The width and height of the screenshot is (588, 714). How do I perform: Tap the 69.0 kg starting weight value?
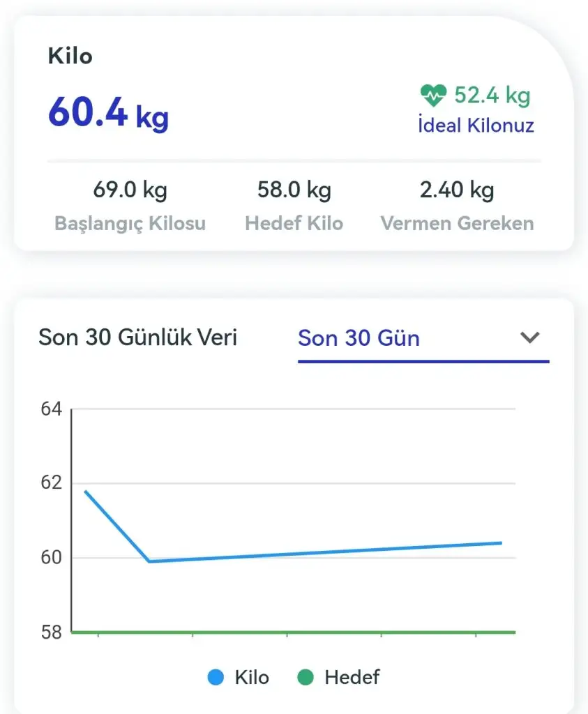(x=130, y=190)
